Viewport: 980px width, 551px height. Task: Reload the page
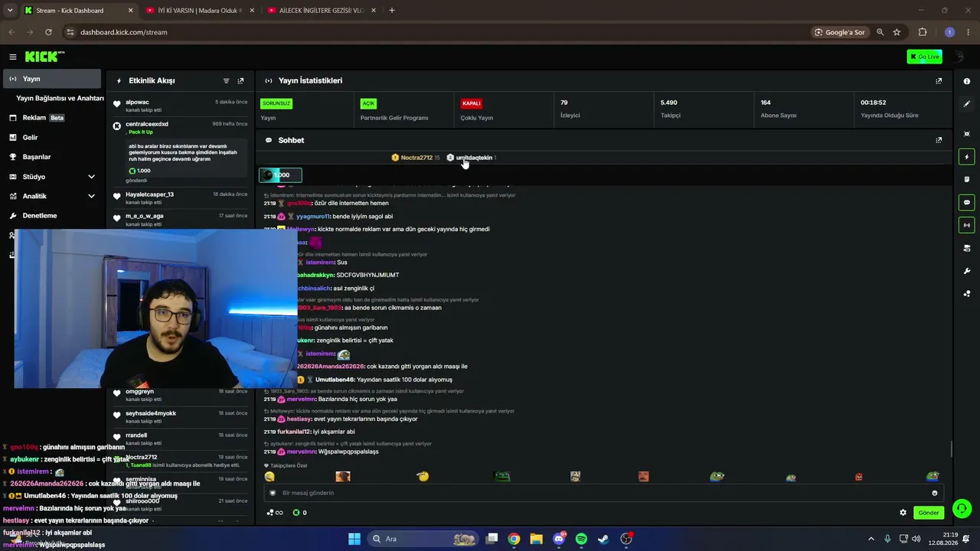(48, 32)
